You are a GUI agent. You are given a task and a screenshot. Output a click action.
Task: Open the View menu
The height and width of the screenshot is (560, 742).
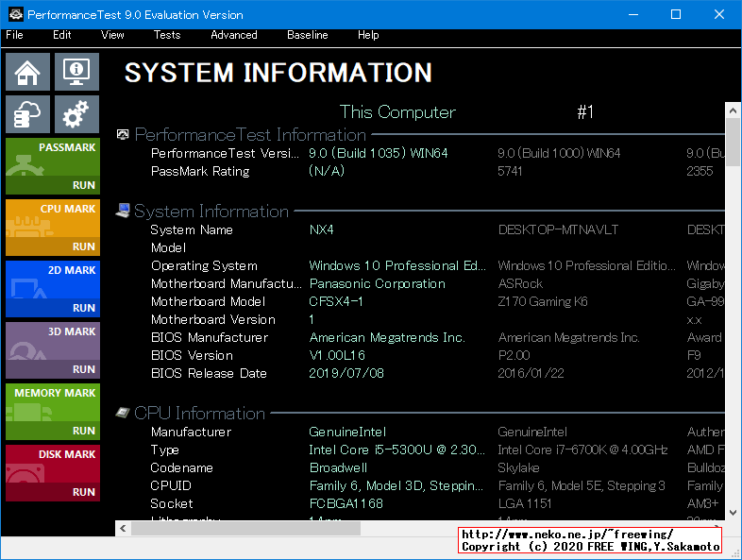(112, 35)
